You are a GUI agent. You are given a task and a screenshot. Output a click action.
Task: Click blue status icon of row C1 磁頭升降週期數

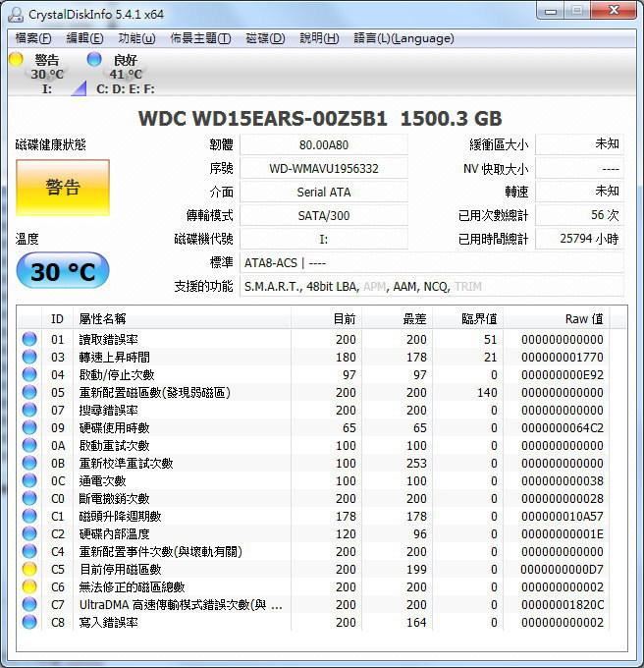[x=29, y=516]
